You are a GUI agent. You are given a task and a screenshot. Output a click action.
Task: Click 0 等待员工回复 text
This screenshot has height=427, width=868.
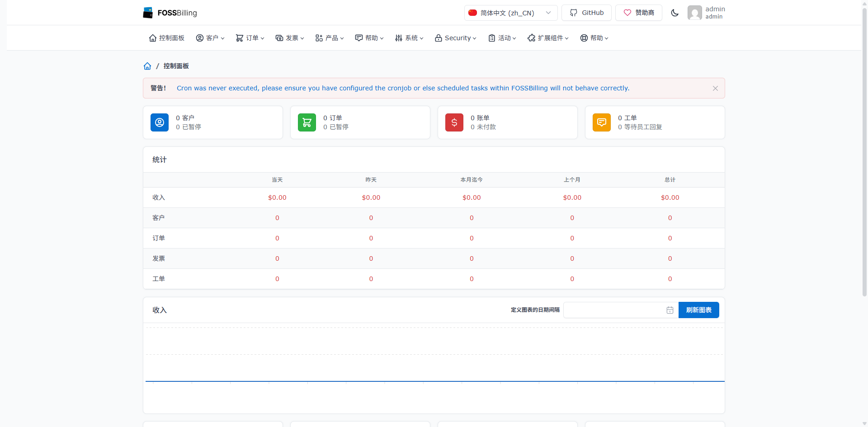click(x=640, y=127)
